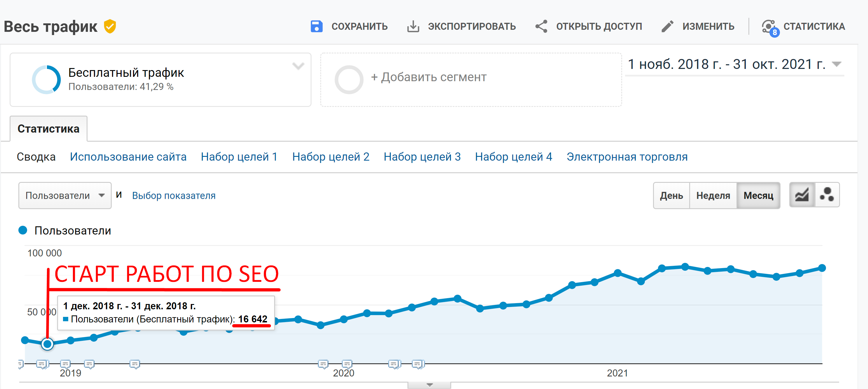Viewport: 868px width, 389px height.
Task: Select the last data point on the chart
Action: click(822, 268)
